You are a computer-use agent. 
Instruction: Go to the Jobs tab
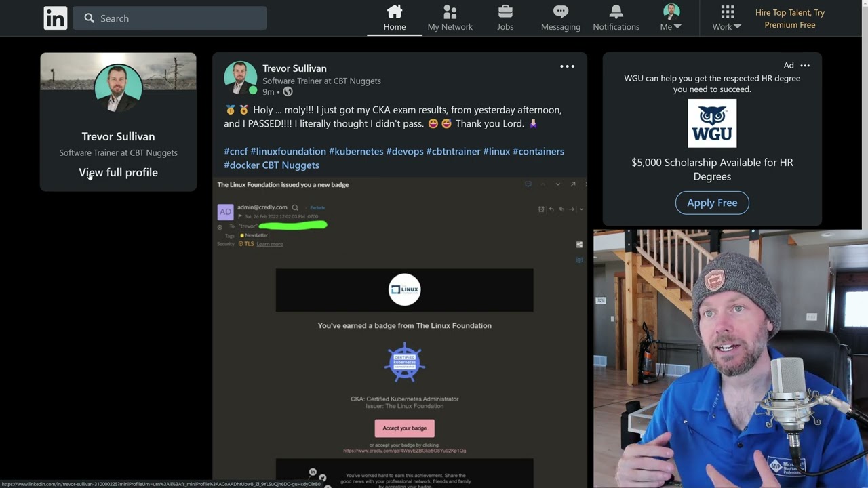(x=505, y=18)
